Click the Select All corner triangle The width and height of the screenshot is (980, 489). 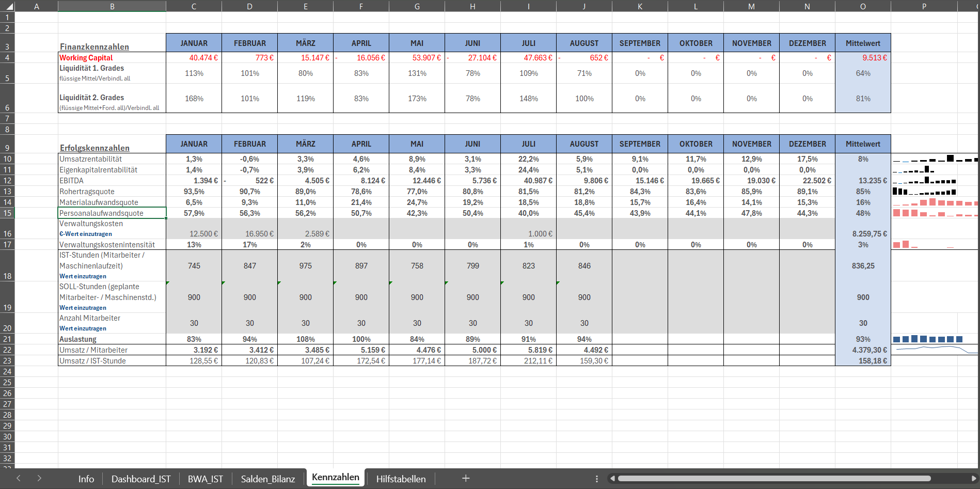[7, 6]
